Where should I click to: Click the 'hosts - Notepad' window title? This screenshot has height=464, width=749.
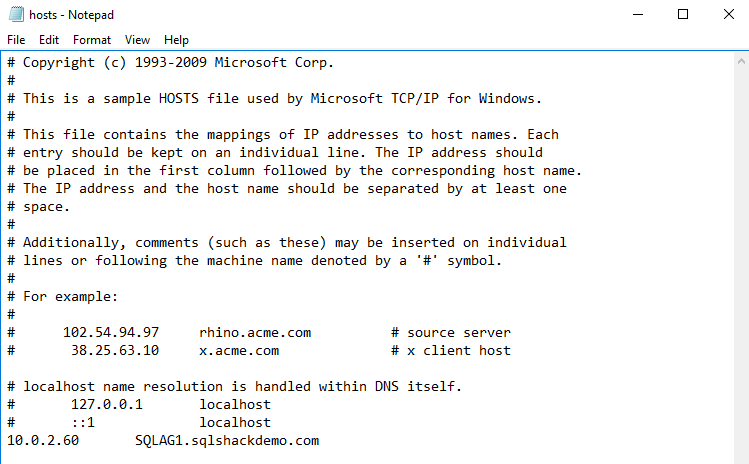click(x=74, y=15)
